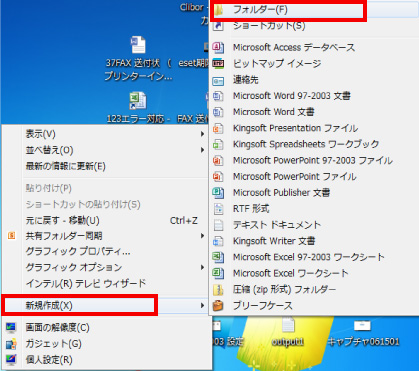Click the Kingsoft Presentation ファイル icon
The width and height of the screenshot is (419, 371).
(x=218, y=128)
